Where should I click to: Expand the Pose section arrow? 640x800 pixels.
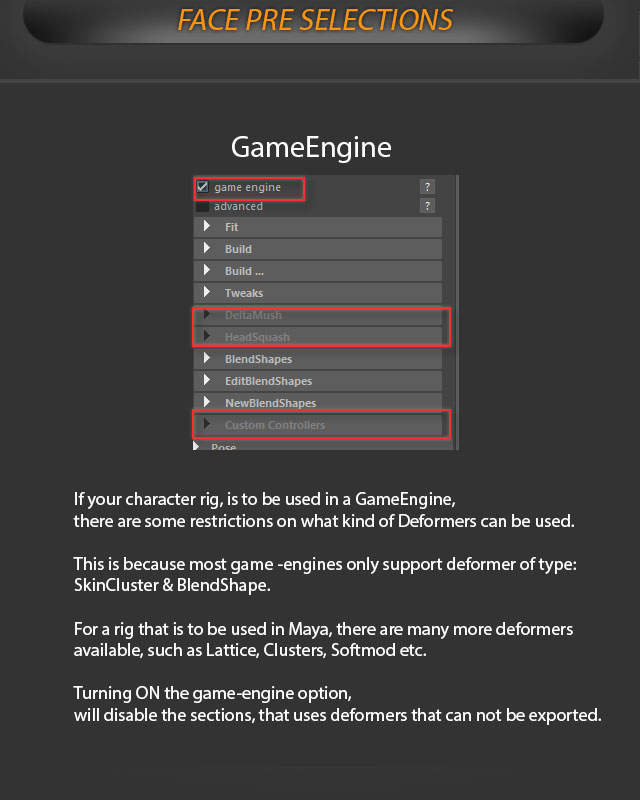point(196,446)
